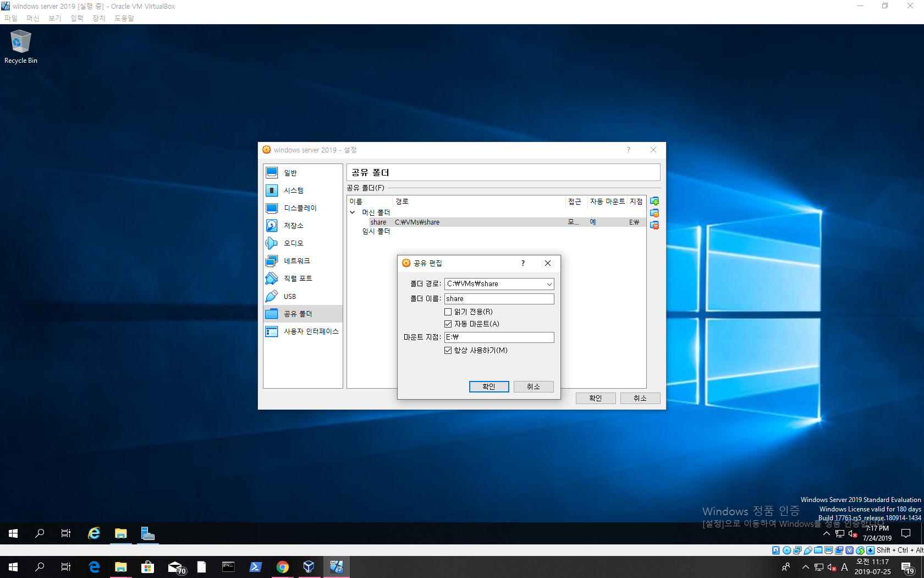Click the 폴더 이름 text field
Viewport: 924px width, 578px height.
[x=499, y=299]
